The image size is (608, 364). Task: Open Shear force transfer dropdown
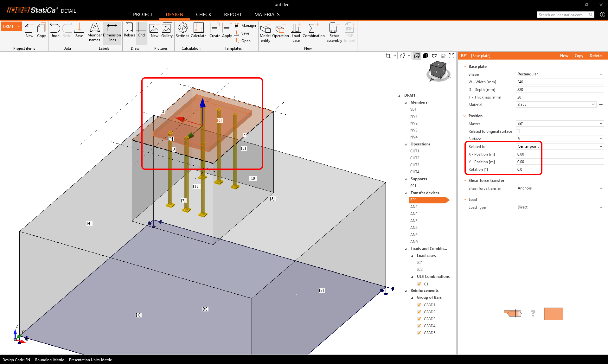click(560, 188)
